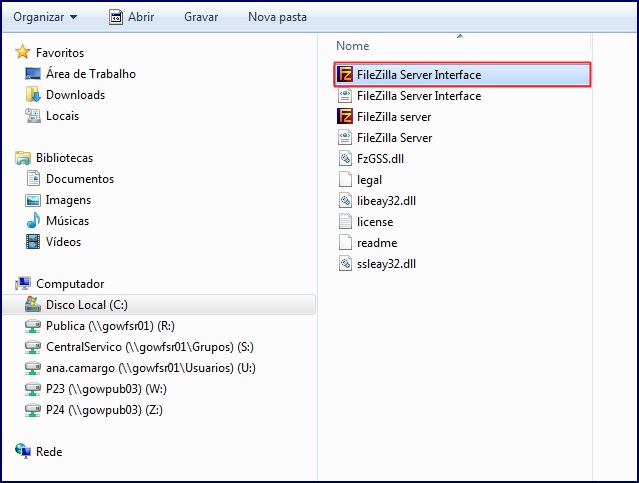The height and width of the screenshot is (483, 639).
Task: Click the Imagens library icon
Action: [x=33, y=200]
